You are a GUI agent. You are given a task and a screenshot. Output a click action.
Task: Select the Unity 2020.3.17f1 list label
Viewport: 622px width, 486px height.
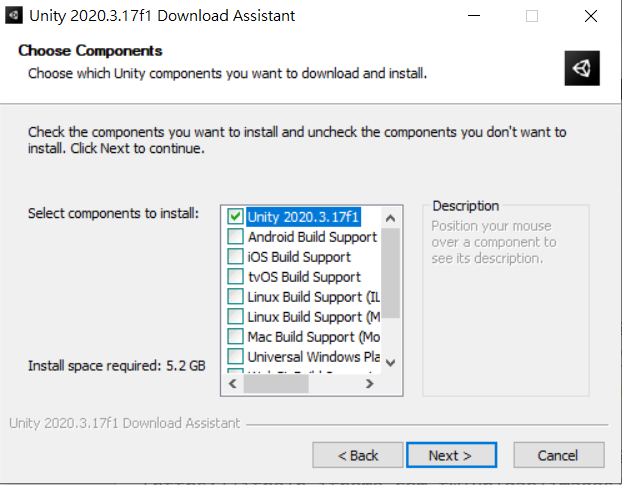(303, 217)
